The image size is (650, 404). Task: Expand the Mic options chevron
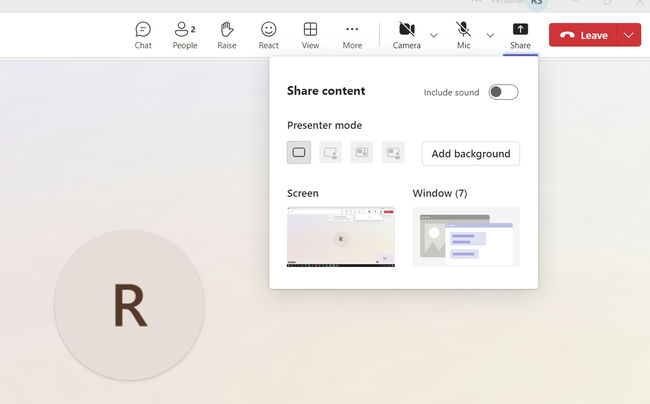tap(490, 35)
